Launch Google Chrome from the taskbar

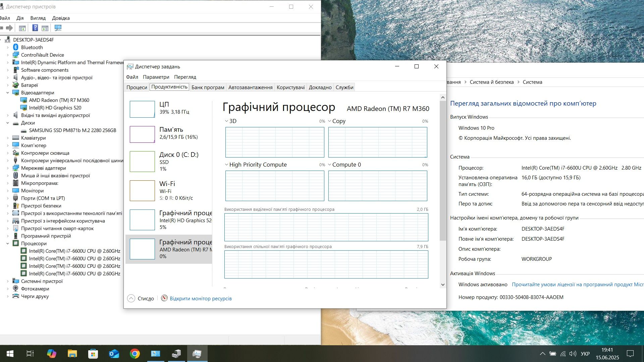pos(135,354)
